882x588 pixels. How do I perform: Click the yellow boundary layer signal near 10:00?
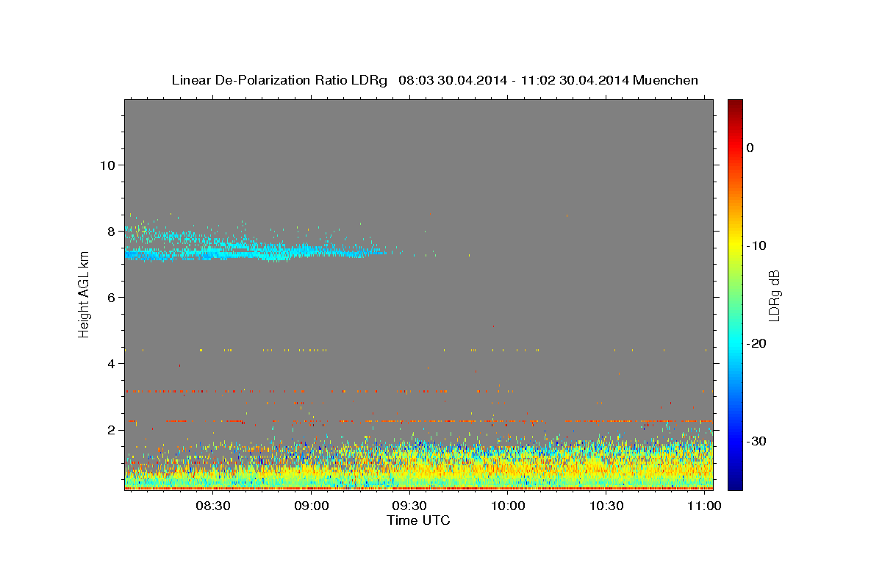[507, 467]
